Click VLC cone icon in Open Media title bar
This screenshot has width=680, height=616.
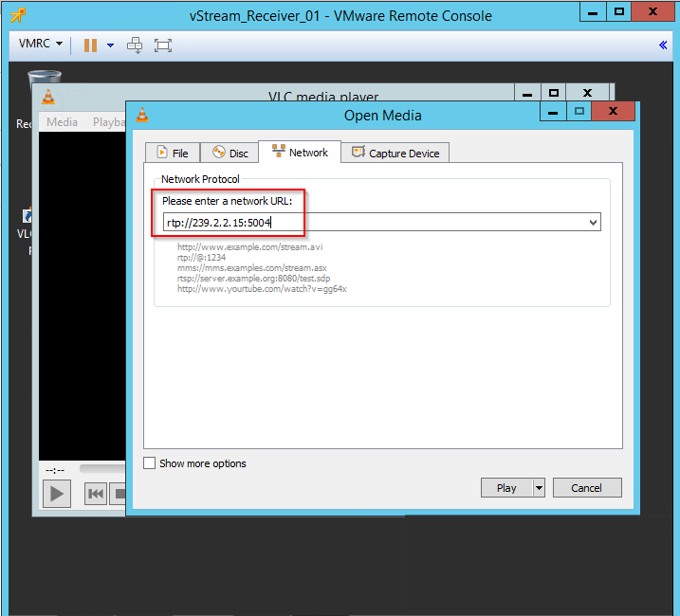pos(142,116)
